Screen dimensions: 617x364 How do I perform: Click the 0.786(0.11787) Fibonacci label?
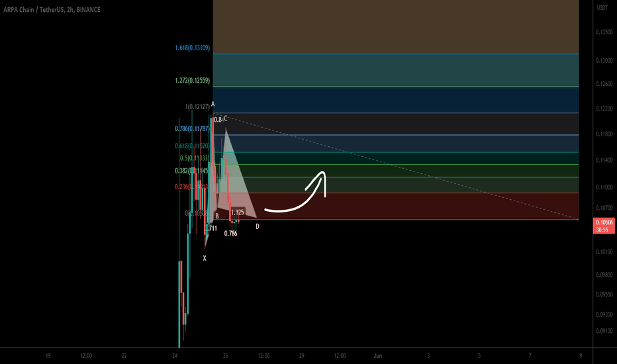tap(192, 128)
